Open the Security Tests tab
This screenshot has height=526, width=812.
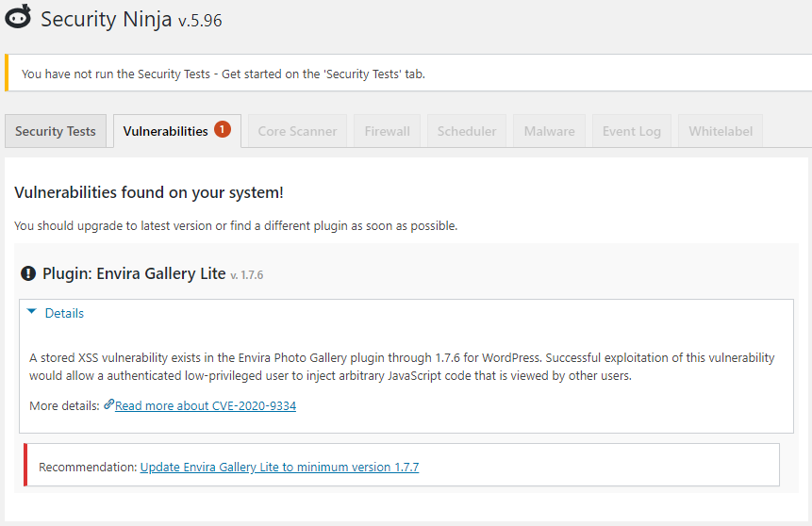(x=56, y=131)
